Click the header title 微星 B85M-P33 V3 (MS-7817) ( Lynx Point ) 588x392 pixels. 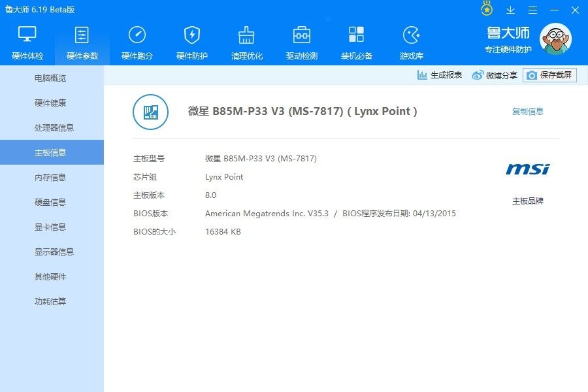pos(302,112)
